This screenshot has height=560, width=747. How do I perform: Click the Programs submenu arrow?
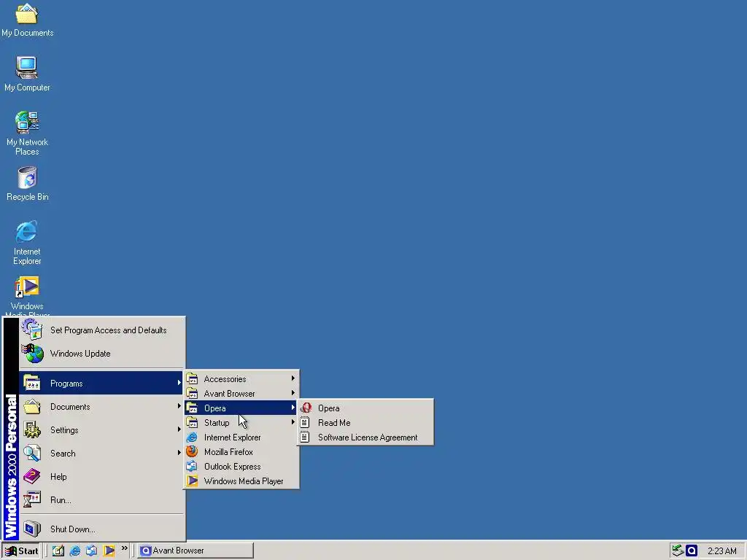(179, 382)
